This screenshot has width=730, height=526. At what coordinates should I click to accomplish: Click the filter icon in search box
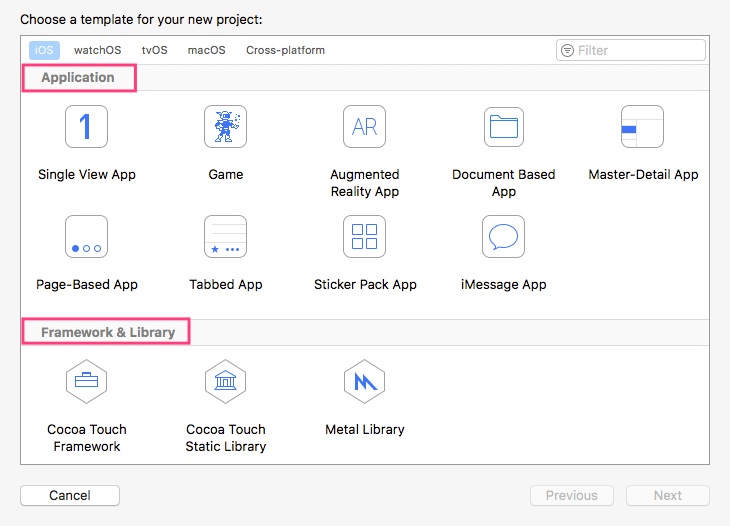click(567, 50)
